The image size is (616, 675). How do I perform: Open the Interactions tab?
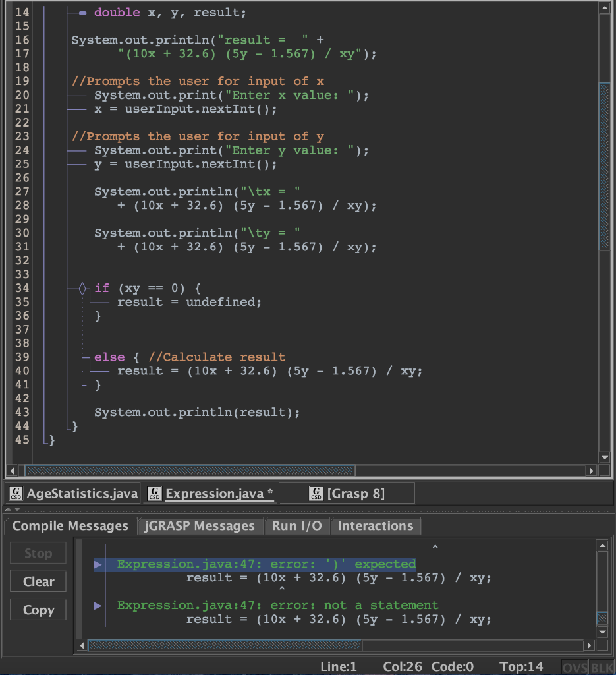point(376,525)
